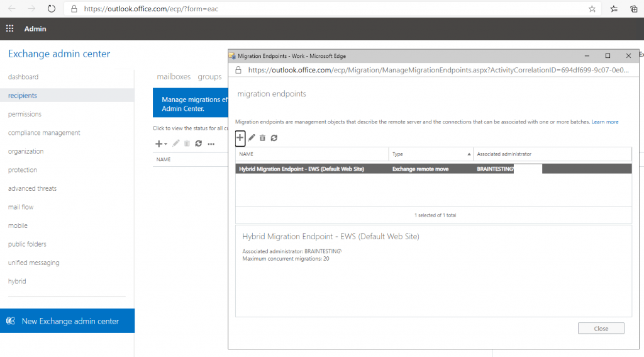Open the browser favorites list
Viewport: 644px width, 357px height.
click(614, 9)
